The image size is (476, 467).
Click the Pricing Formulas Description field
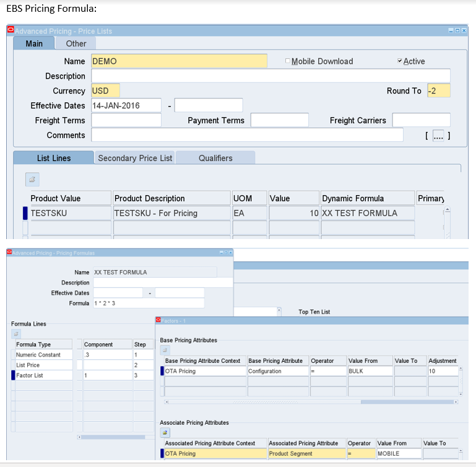coord(163,282)
